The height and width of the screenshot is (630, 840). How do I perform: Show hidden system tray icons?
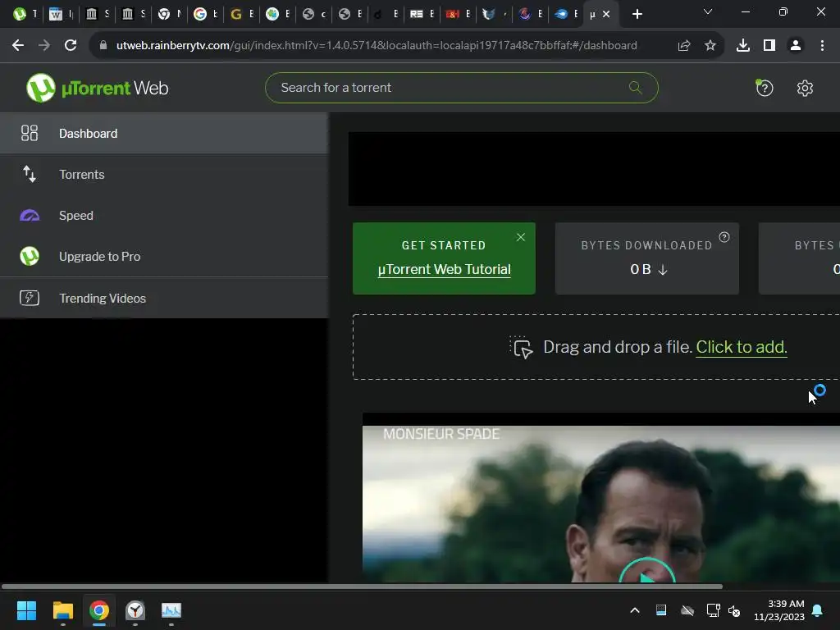635,610
